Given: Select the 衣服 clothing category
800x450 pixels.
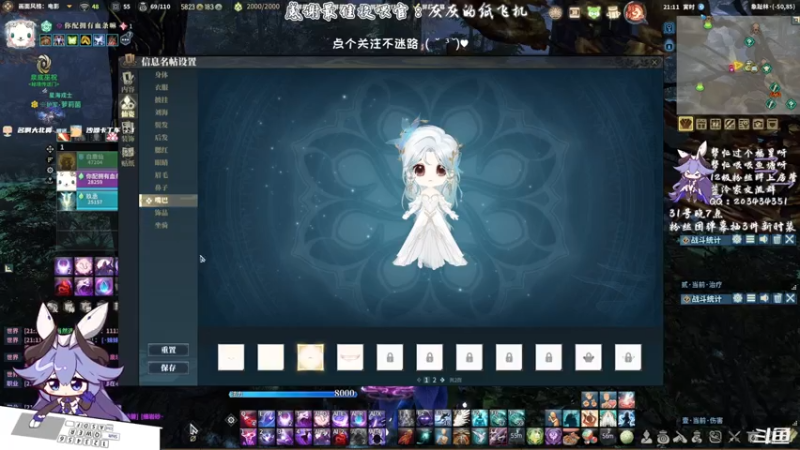Looking at the screenshot, I should click(x=161, y=87).
